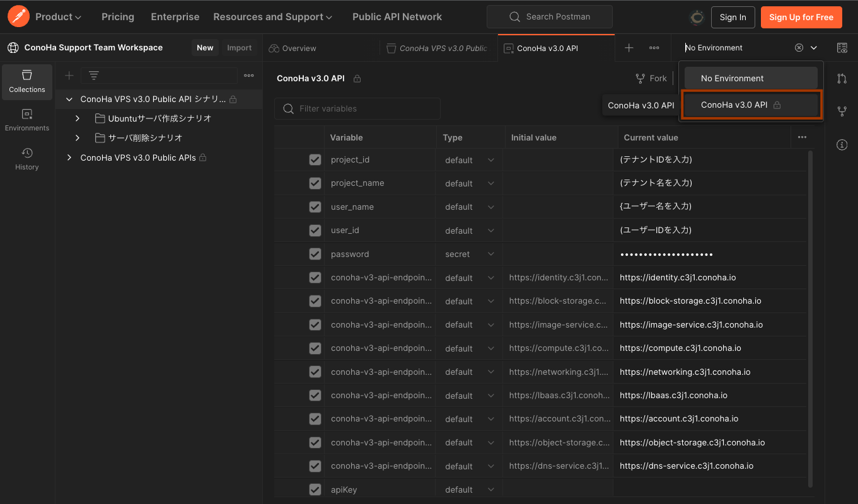Open the Product menu

tap(58, 17)
